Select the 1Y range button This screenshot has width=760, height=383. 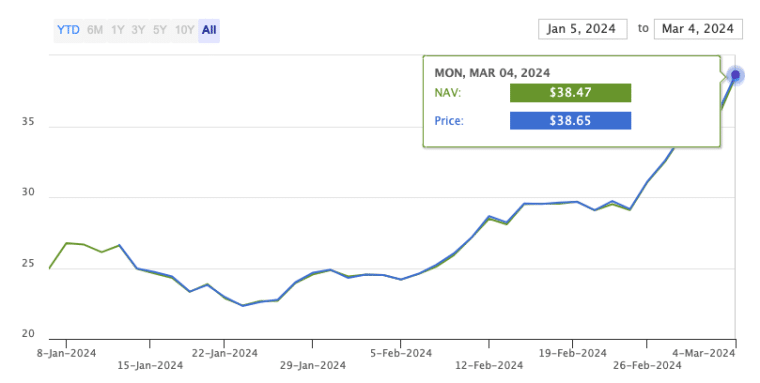(x=117, y=30)
